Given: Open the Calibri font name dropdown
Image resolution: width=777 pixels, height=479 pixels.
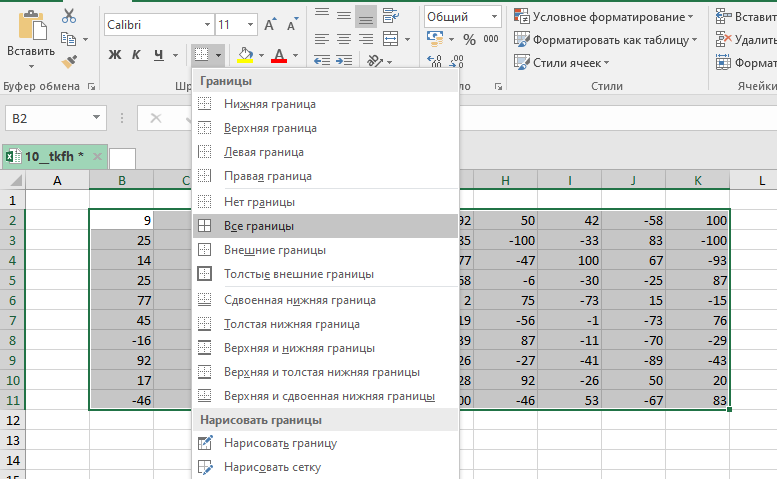Looking at the screenshot, I should (x=205, y=23).
